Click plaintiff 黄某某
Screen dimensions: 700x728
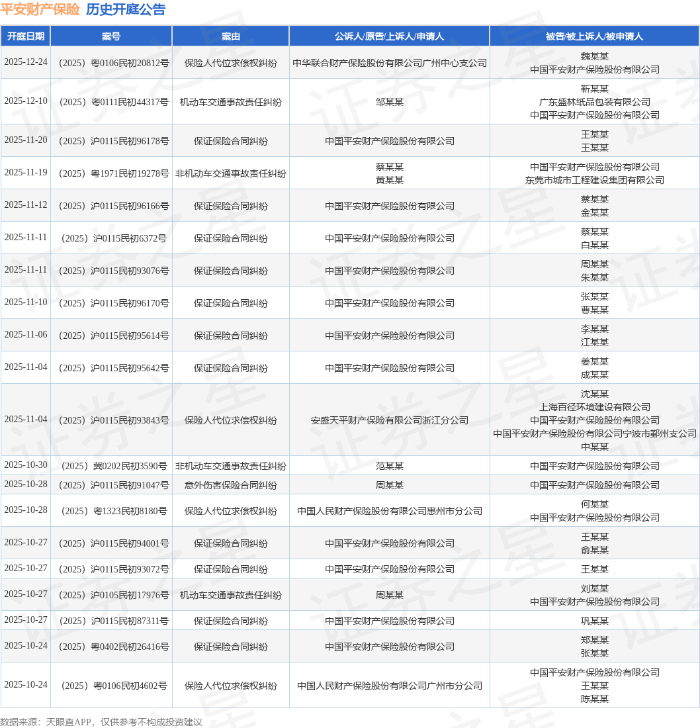390,180
